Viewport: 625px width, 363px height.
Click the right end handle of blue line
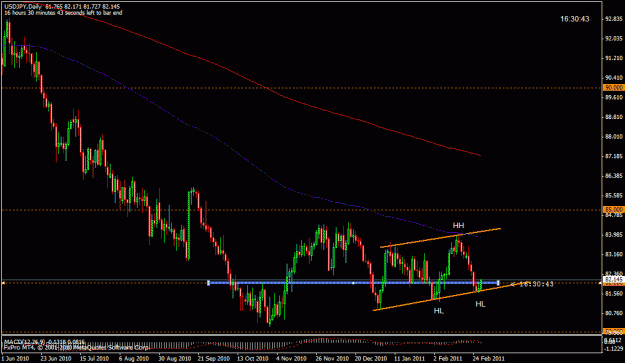point(498,283)
